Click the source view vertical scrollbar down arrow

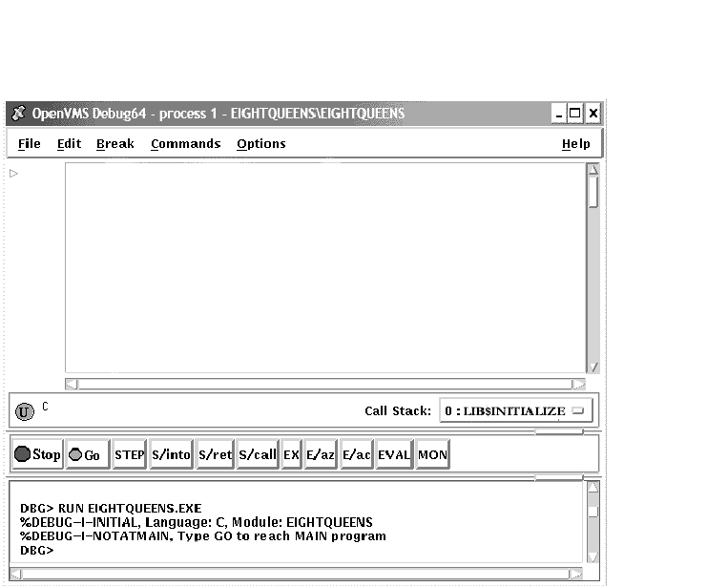pos(593,367)
